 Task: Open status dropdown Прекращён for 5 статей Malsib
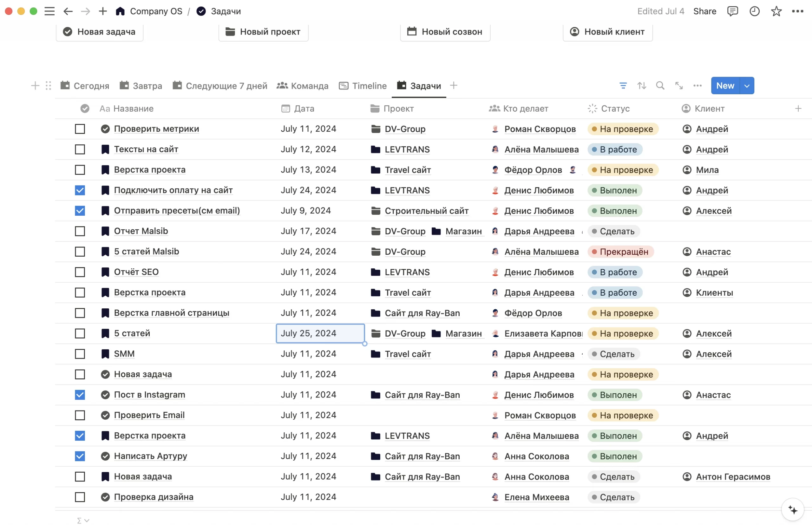tap(620, 252)
